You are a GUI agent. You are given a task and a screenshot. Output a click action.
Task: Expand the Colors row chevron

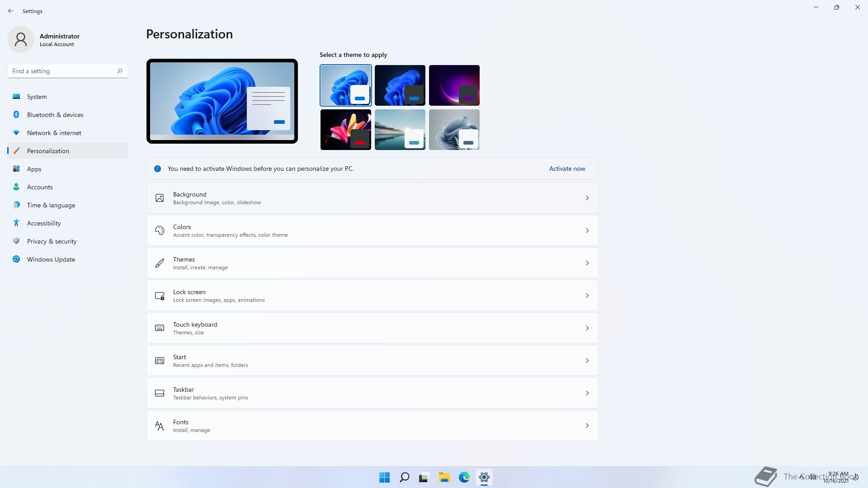[x=587, y=230]
